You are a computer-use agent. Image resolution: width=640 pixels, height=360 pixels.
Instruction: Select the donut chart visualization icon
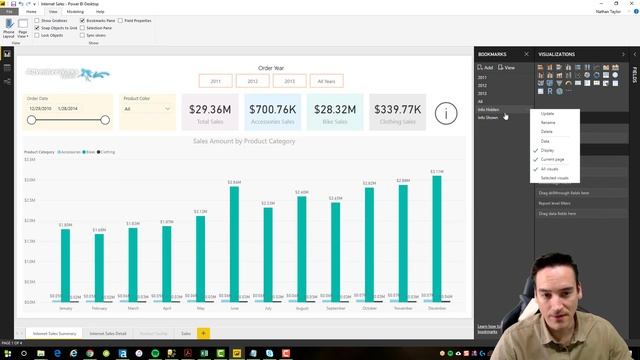pyautogui.click(x=597, y=75)
